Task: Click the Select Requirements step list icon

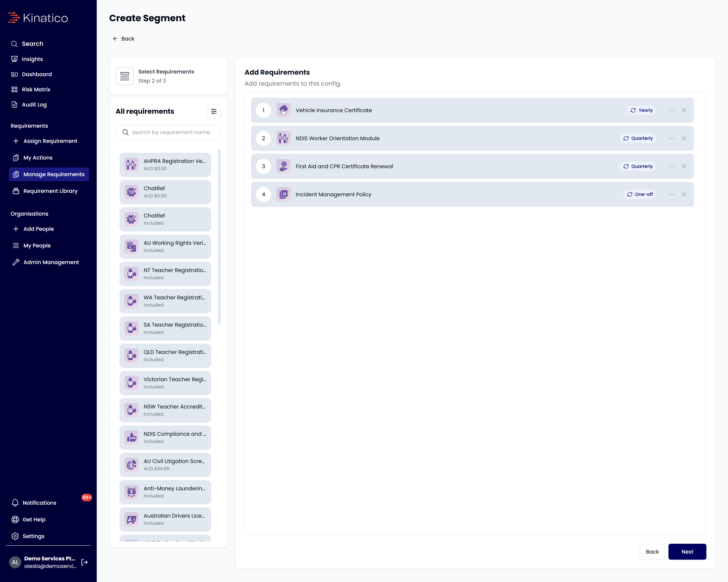Action: point(125,76)
